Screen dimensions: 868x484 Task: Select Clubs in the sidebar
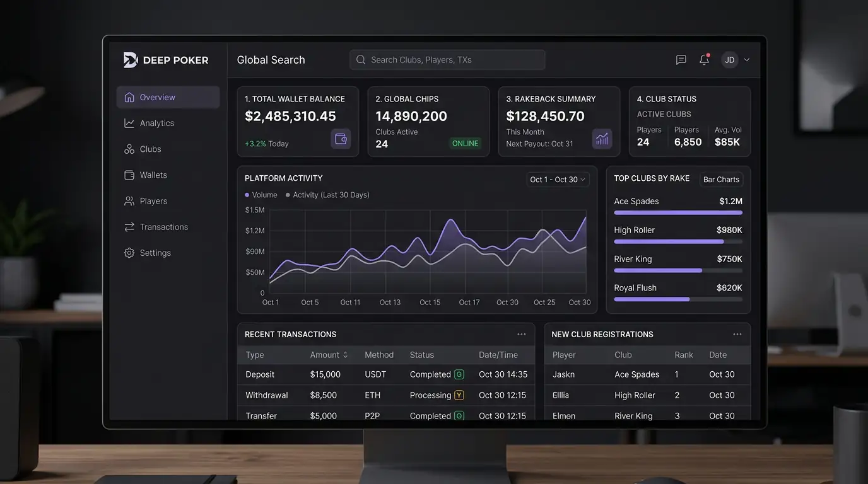tap(151, 149)
